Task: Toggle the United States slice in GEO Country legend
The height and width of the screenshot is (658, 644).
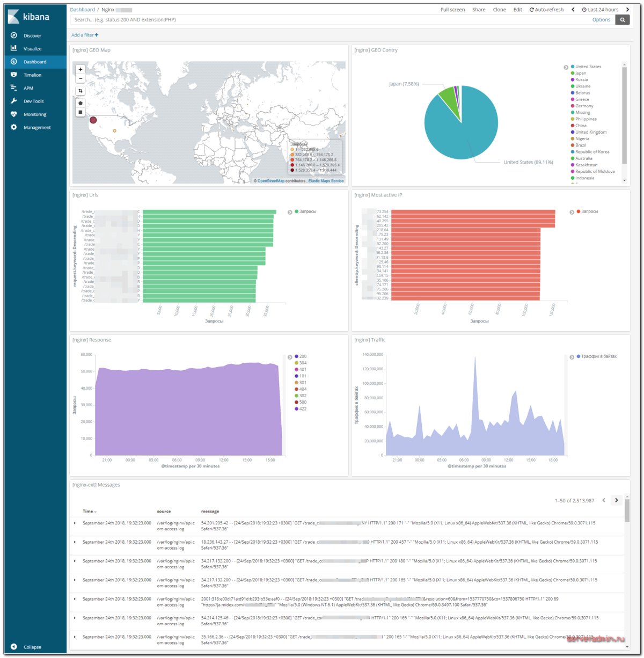Action: [587, 66]
